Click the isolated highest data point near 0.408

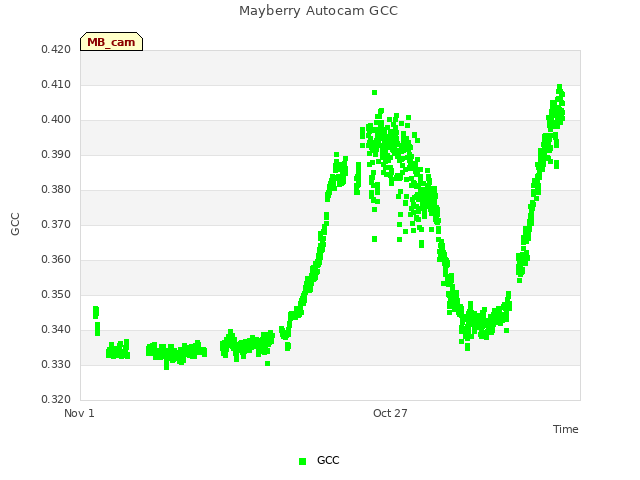[x=374, y=93]
